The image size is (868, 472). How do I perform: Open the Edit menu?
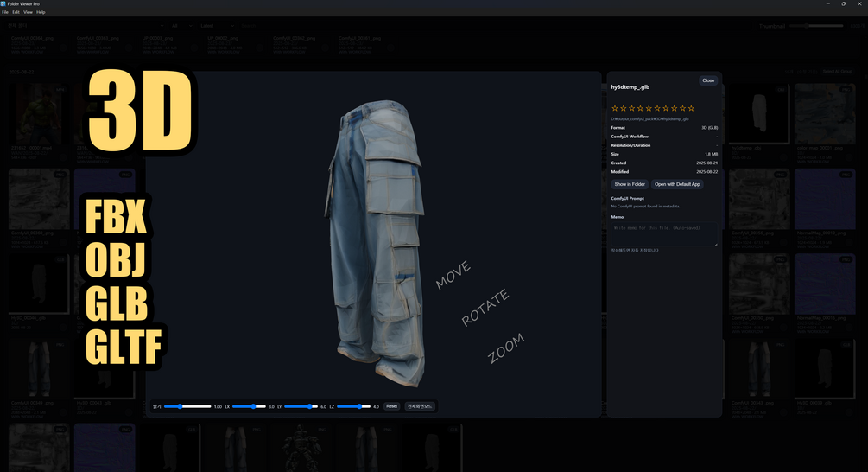[x=16, y=12]
